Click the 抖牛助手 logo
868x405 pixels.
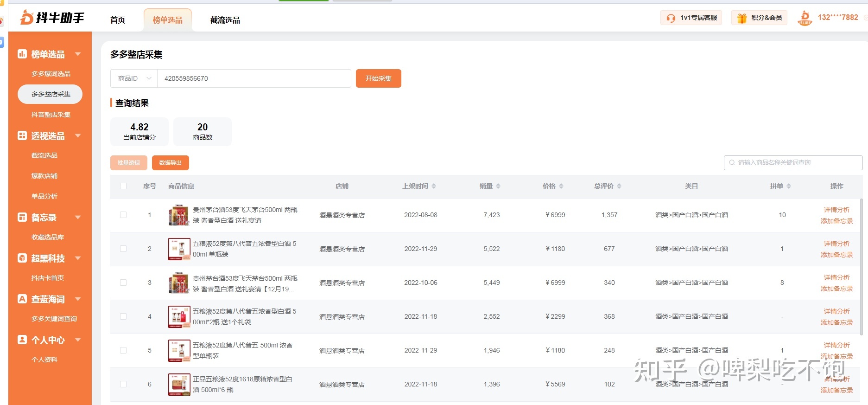(52, 18)
